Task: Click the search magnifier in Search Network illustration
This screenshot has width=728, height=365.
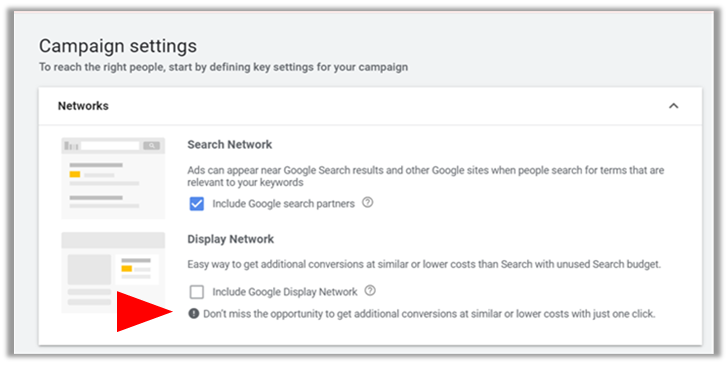Action: pos(151,146)
